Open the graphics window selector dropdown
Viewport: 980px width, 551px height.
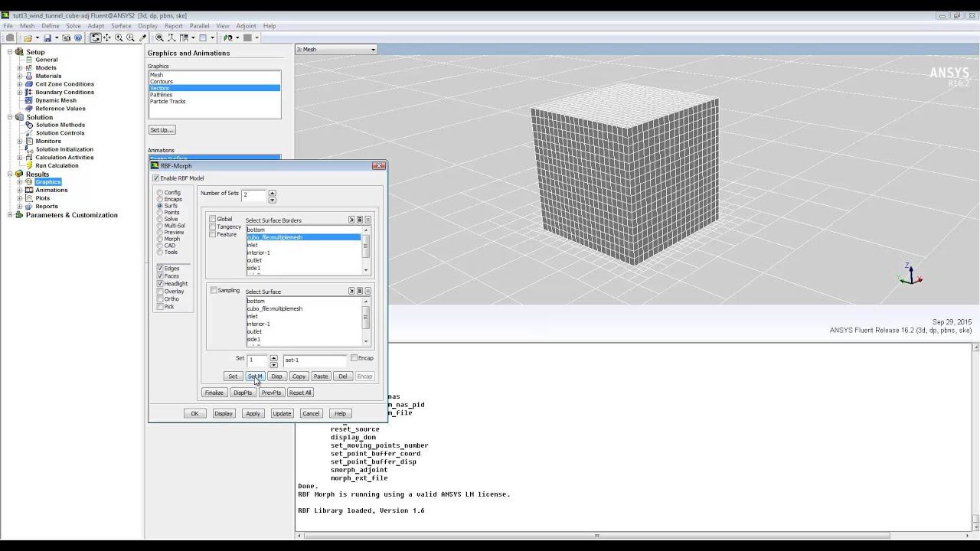pos(373,50)
